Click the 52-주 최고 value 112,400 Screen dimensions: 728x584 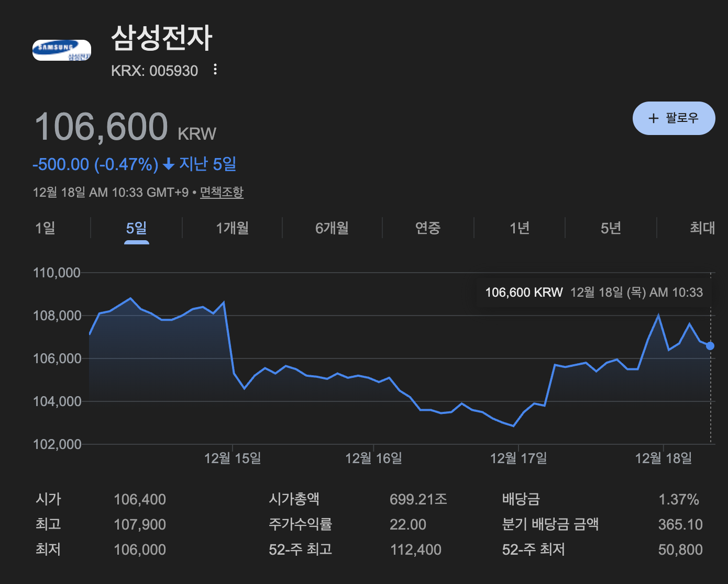point(416,549)
